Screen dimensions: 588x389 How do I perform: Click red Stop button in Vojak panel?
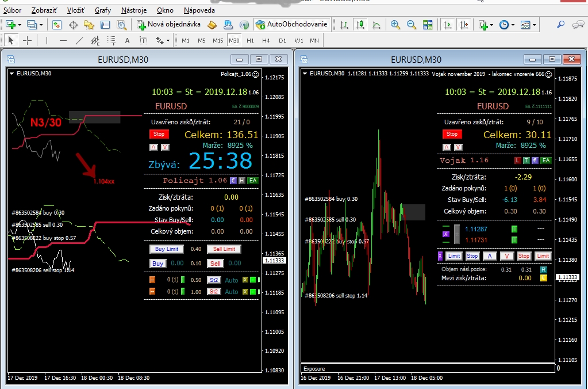(x=452, y=134)
